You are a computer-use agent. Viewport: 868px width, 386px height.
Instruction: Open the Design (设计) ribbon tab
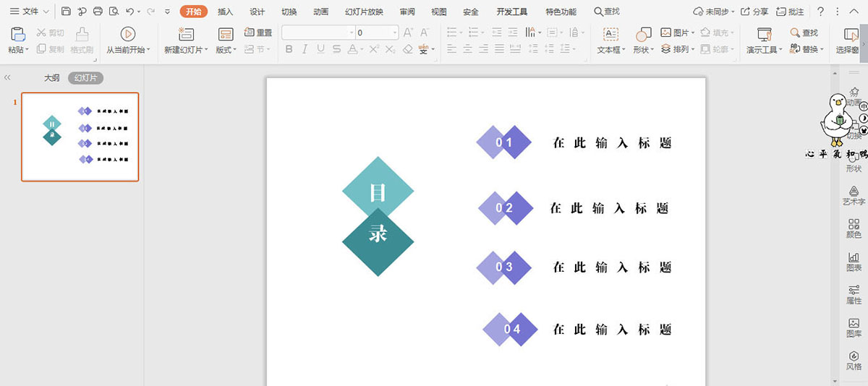coord(257,12)
